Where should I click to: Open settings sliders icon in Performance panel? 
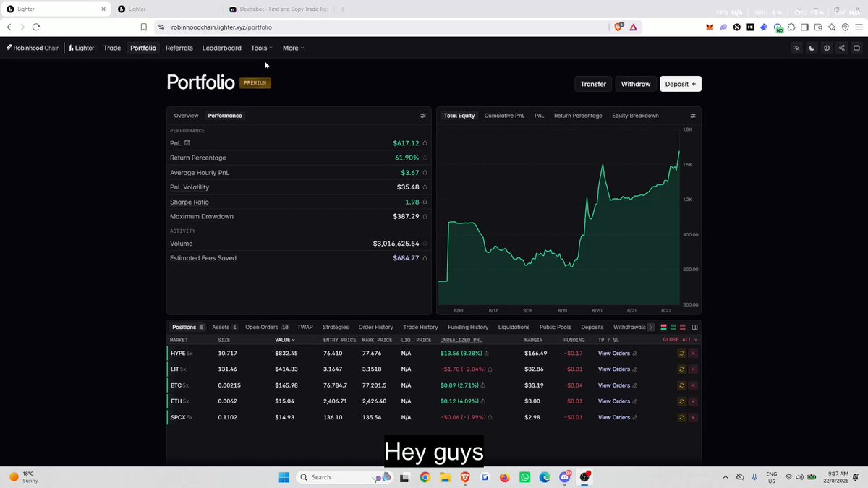[423, 116]
